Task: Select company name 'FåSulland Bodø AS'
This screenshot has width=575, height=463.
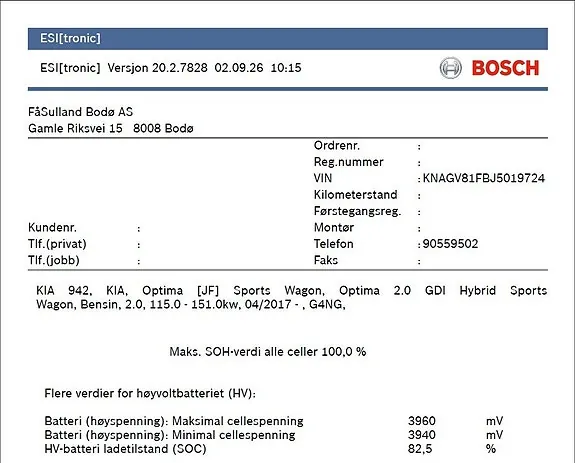Action: [80, 111]
